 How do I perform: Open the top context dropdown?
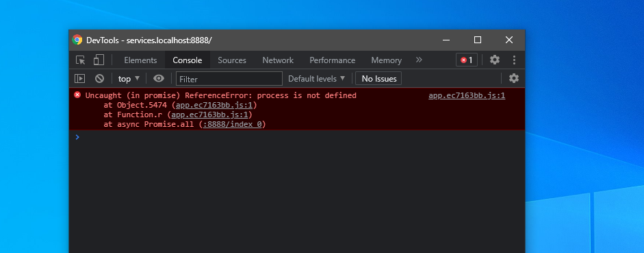pos(129,79)
